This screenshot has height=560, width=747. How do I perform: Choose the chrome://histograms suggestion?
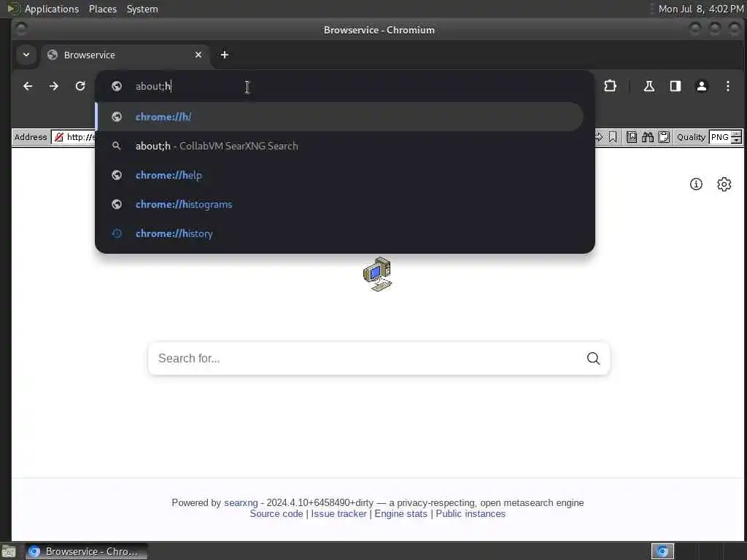point(339,204)
